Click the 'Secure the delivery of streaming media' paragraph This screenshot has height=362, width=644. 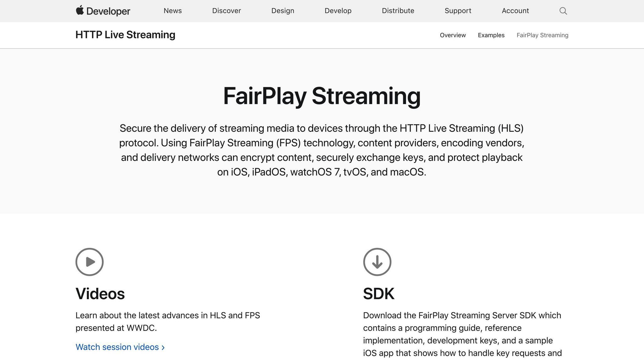pyautogui.click(x=322, y=150)
